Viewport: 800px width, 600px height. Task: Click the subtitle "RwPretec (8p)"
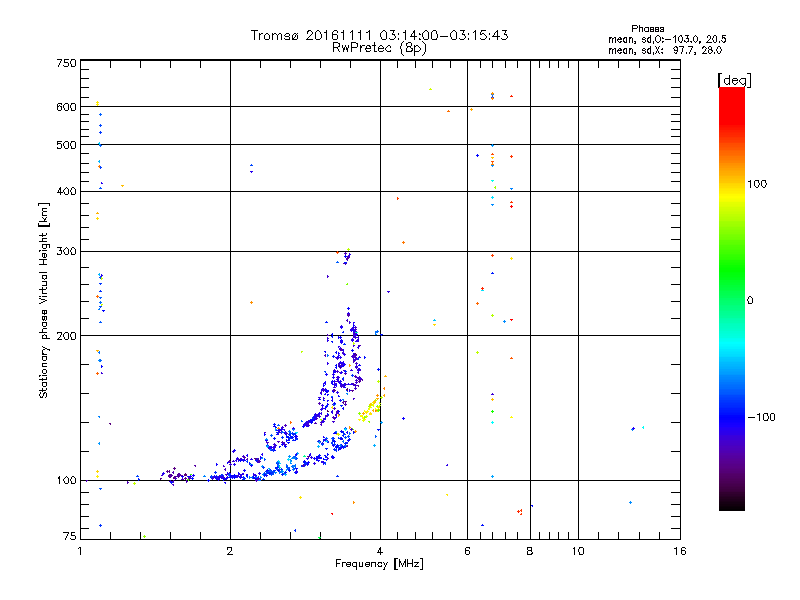tap(379, 48)
